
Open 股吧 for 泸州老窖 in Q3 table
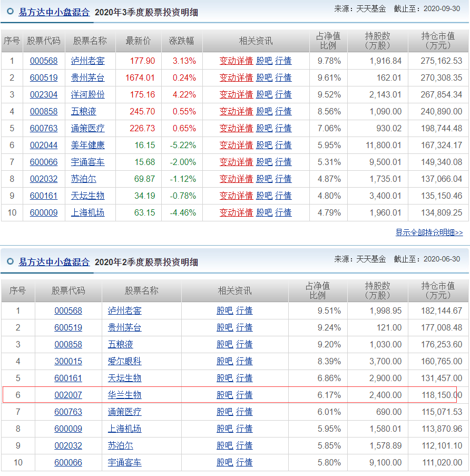pos(264,61)
